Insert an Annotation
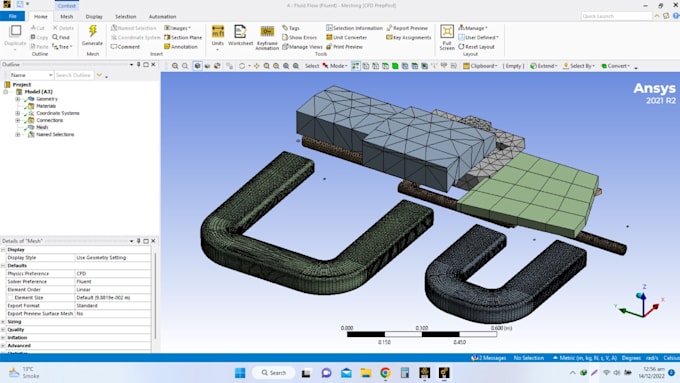Image resolution: width=680 pixels, height=383 pixels. 181,46
